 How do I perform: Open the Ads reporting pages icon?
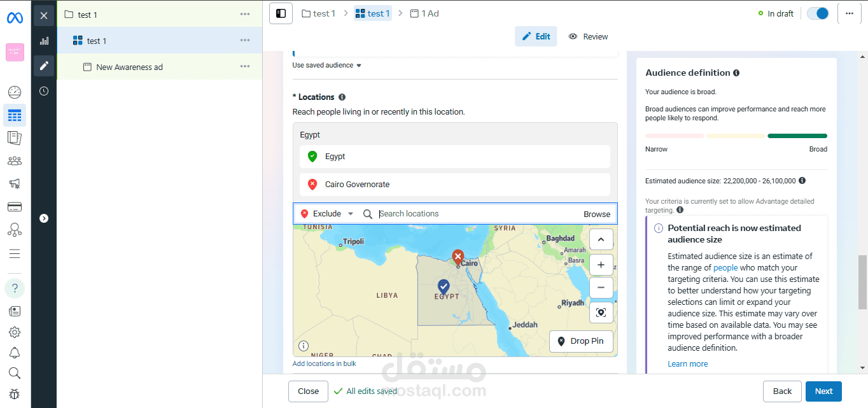point(15,137)
